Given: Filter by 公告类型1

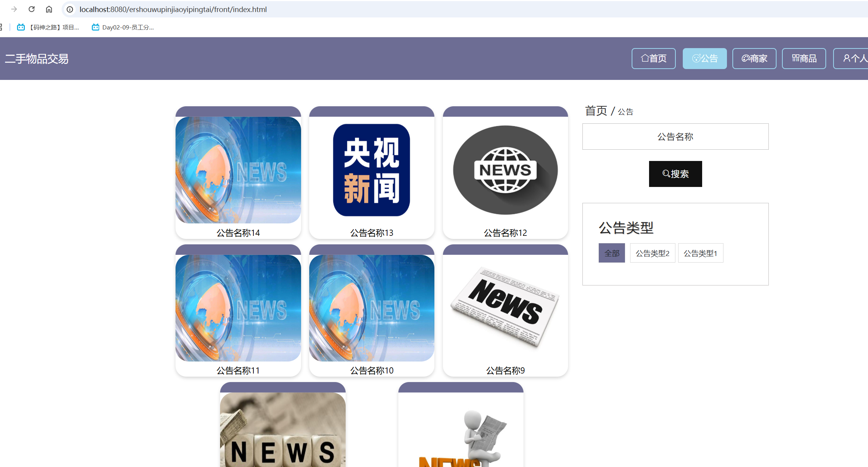Looking at the screenshot, I should [x=701, y=253].
